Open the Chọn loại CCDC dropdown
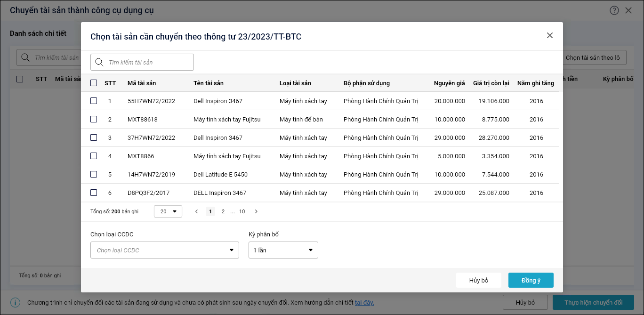This screenshot has height=315, width=644. pos(165,250)
